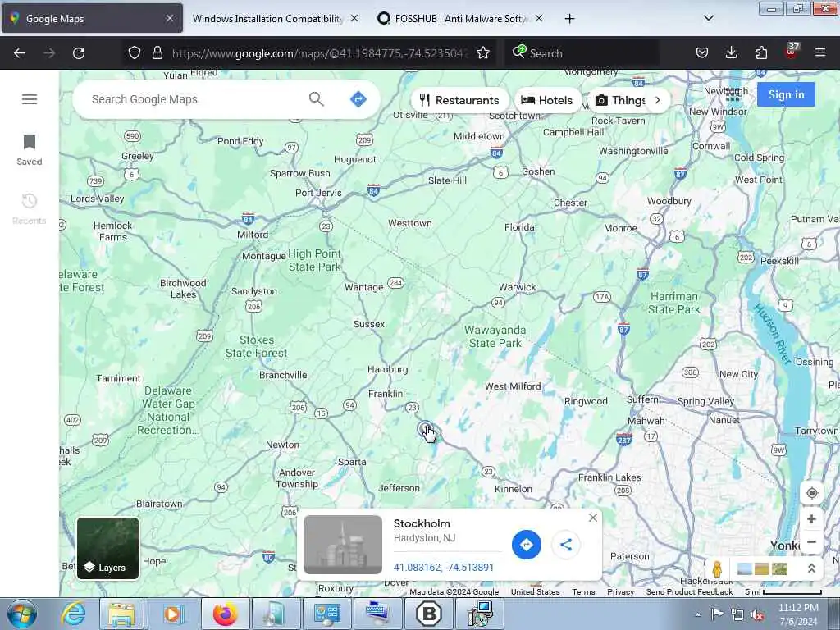Click the Stockholm title in card
The image size is (840, 630).
click(x=422, y=523)
